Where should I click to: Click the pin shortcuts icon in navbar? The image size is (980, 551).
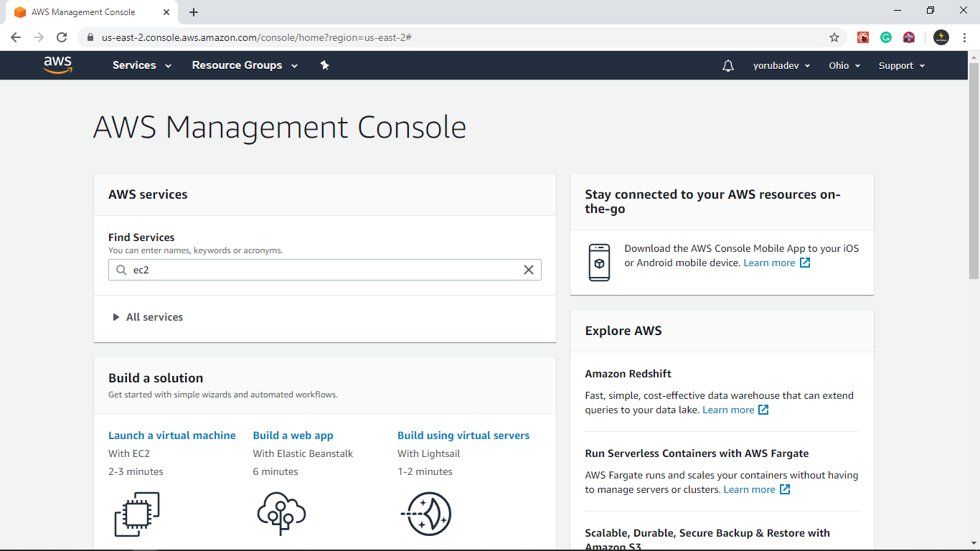pyautogui.click(x=324, y=65)
